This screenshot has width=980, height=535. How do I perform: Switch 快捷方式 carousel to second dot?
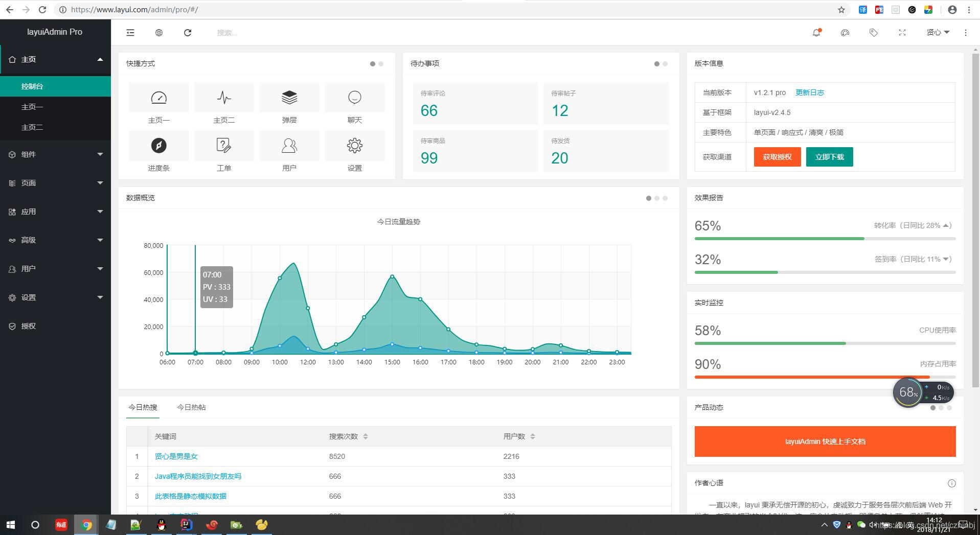tap(381, 64)
